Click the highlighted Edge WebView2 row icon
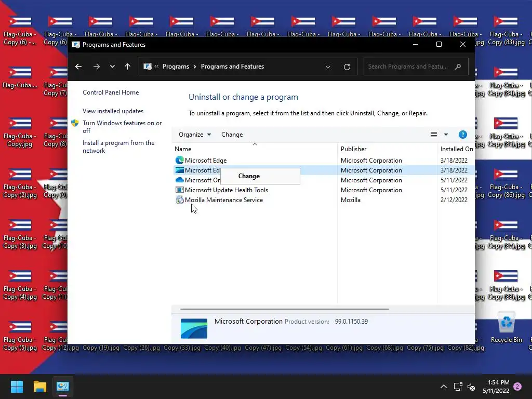 179,170
